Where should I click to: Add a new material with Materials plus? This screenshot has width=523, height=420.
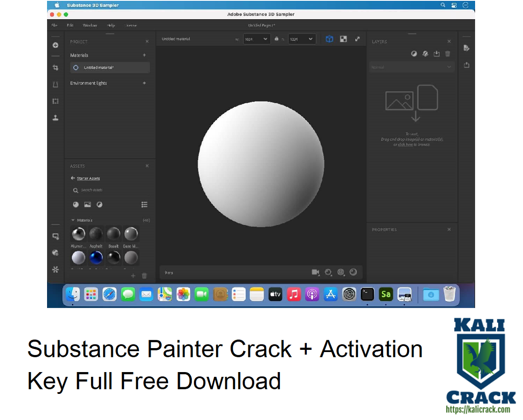tap(144, 55)
